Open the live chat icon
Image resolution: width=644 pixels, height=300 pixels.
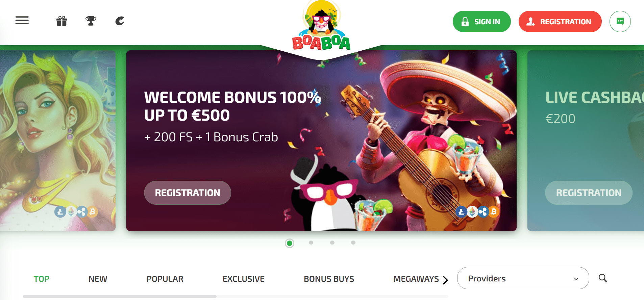620,21
